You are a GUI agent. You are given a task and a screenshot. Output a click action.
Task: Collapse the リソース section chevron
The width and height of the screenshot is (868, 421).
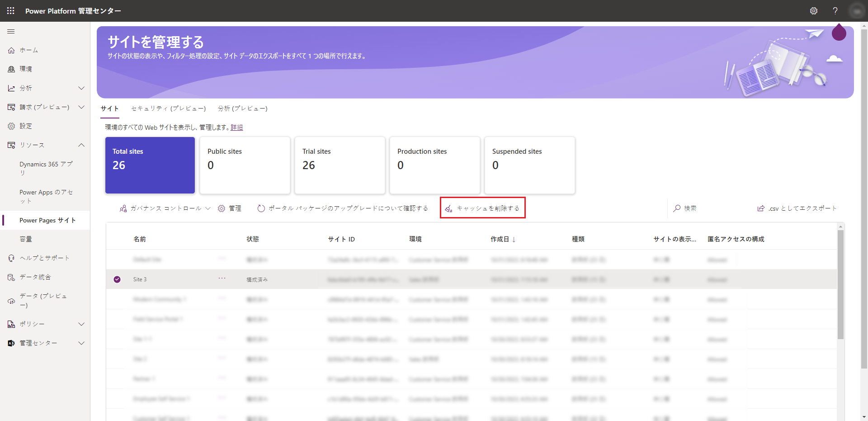(x=81, y=145)
